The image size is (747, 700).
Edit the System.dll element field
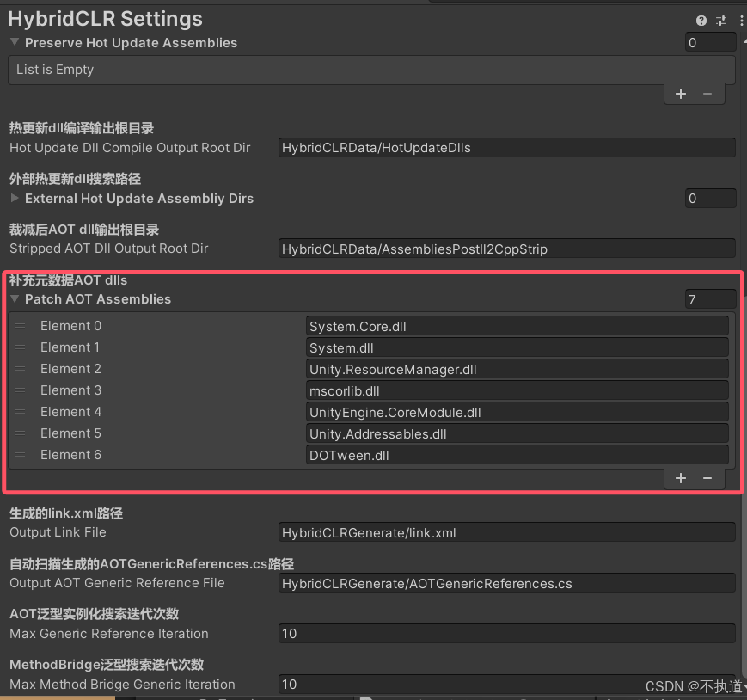pos(517,348)
